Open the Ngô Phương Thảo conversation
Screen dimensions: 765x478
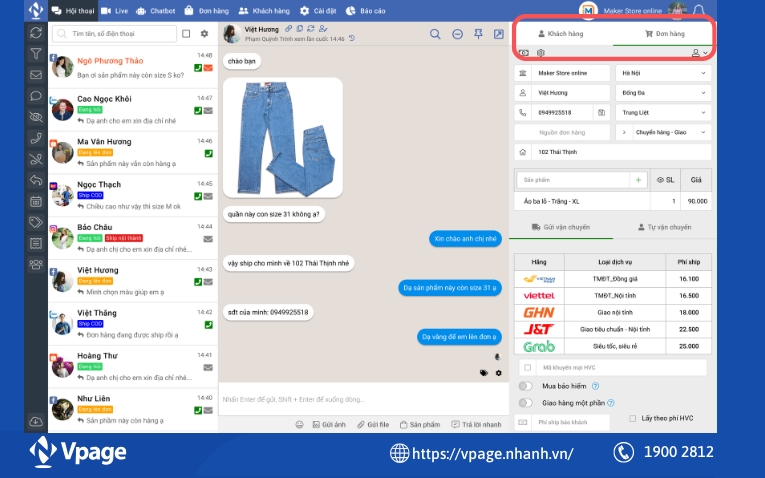[x=132, y=67]
